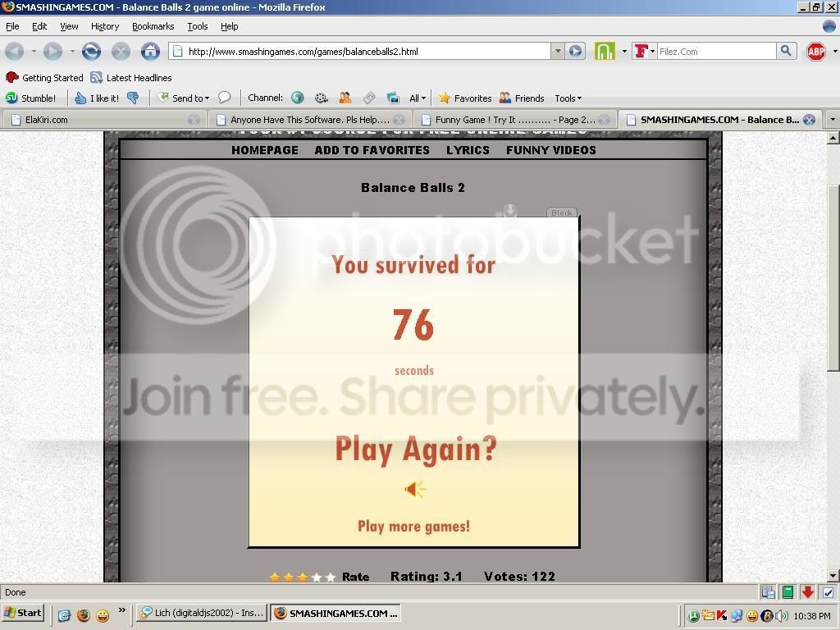
Task: Open StumbleUpon Favorites
Action: tap(465, 98)
